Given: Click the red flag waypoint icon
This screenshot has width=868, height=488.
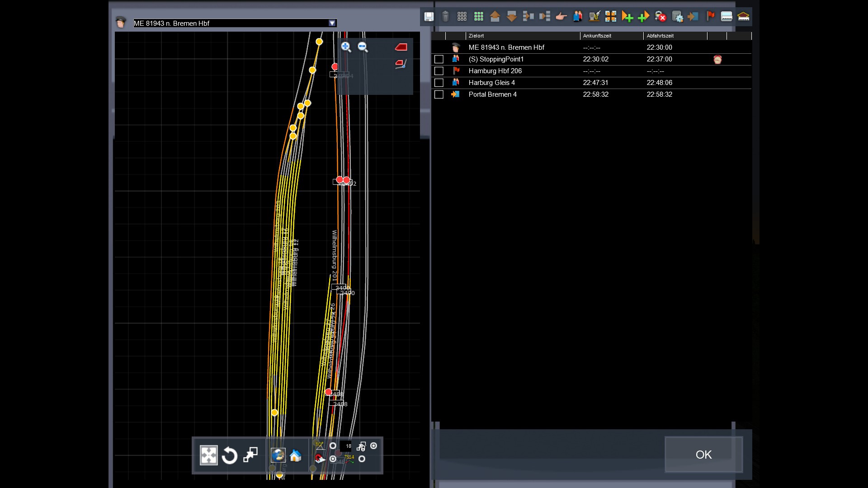Looking at the screenshot, I should (710, 17).
